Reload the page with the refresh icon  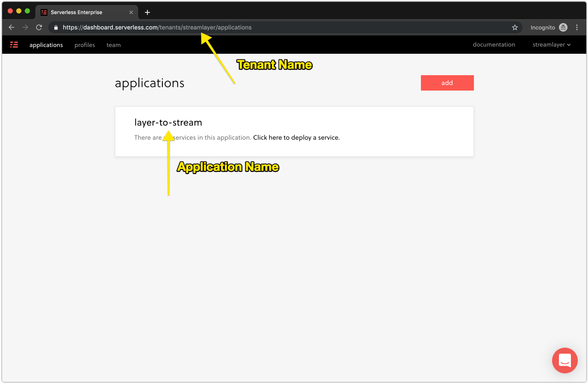(39, 27)
